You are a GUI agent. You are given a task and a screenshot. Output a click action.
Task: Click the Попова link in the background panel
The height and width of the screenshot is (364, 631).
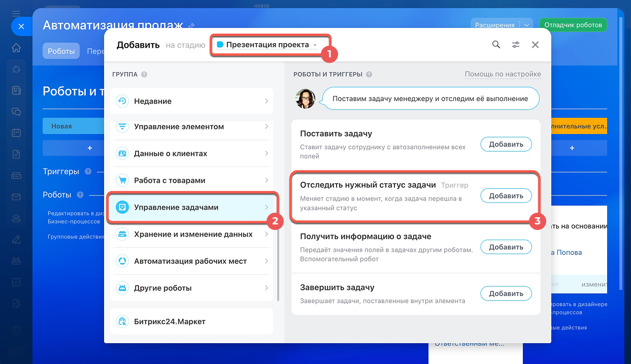567,252
